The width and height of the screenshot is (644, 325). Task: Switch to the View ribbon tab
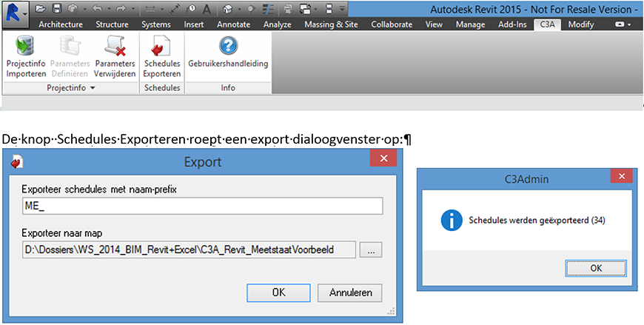(434, 24)
